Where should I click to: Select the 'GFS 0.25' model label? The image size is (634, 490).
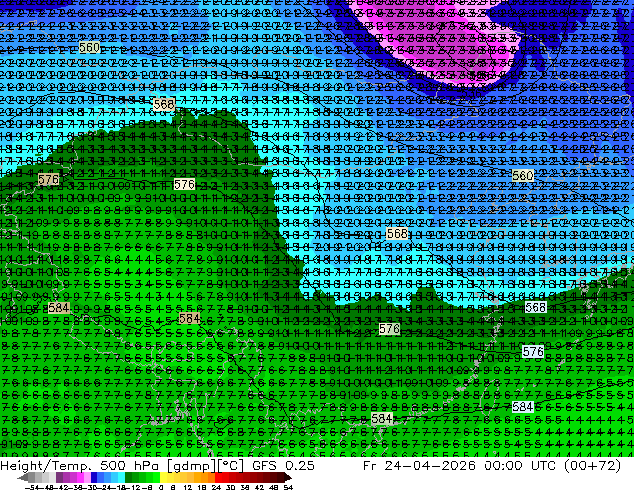[283, 465]
